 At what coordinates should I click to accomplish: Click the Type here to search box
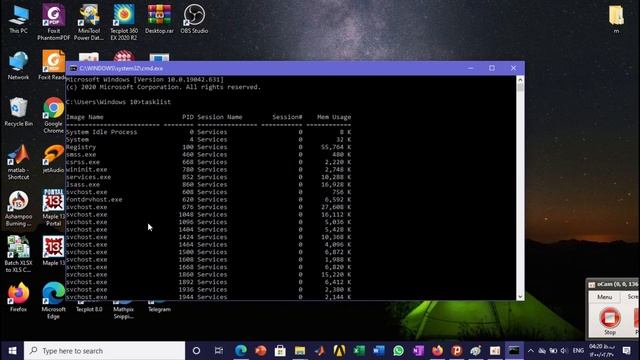click(104, 351)
